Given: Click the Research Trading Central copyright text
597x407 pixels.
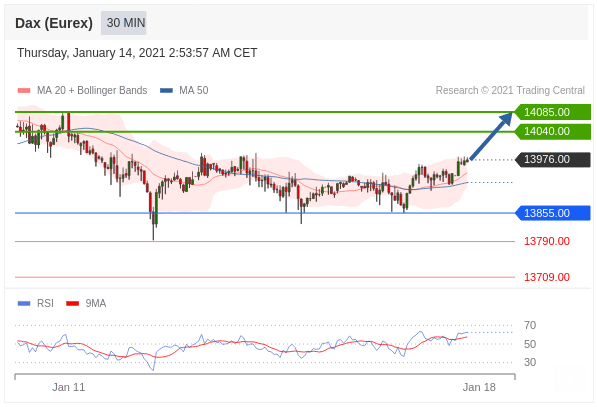Looking at the screenshot, I should click(x=510, y=91).
